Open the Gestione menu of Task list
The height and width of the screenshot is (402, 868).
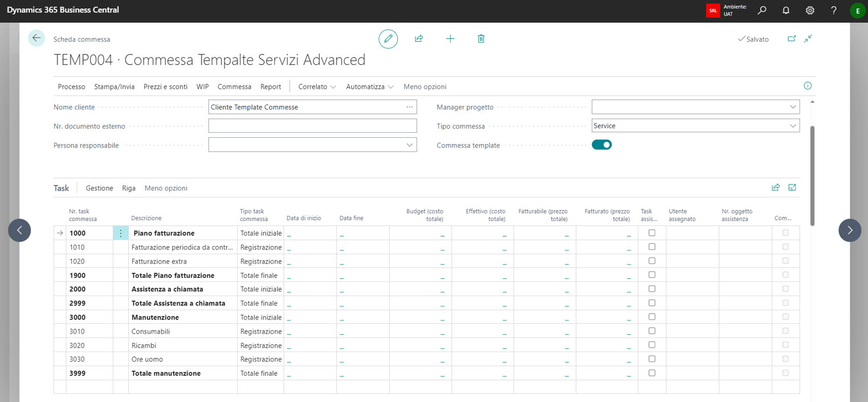(99, 188)
